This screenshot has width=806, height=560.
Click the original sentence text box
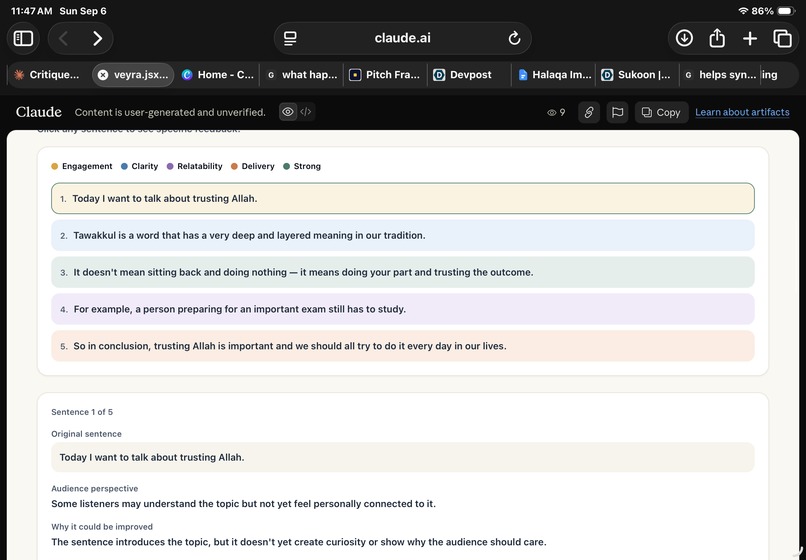coord(402,457)
